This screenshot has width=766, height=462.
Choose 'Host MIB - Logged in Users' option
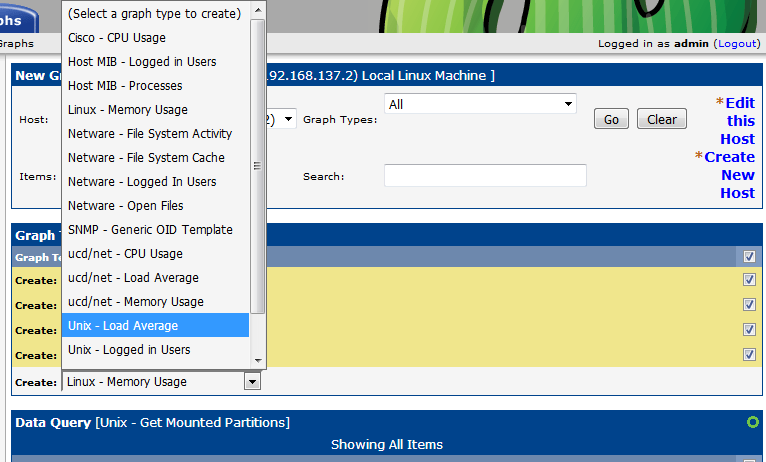coord(155,62)
